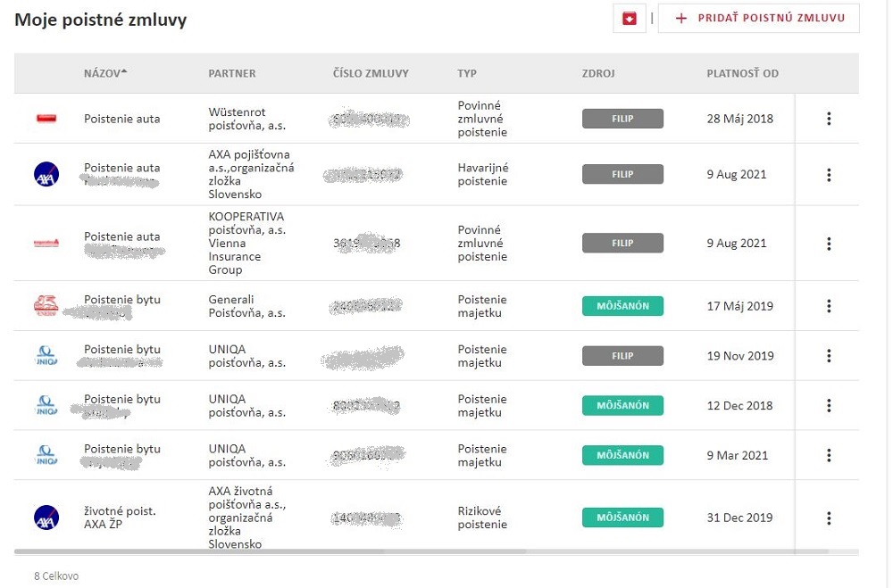This screenshot has width=893, height=588.
Task: Click 'Povinné zmluvné poistenie' in Wüstenrot row
Action: coord(482,119)
